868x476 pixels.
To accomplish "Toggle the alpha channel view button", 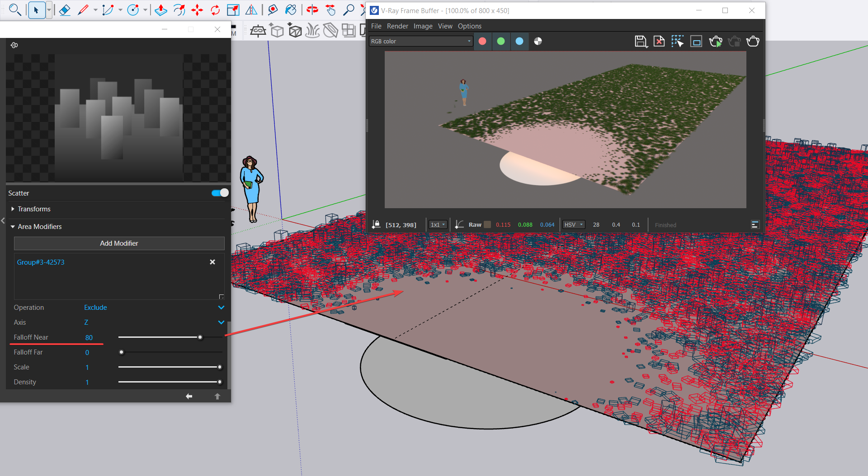I will tap(538, 41).
